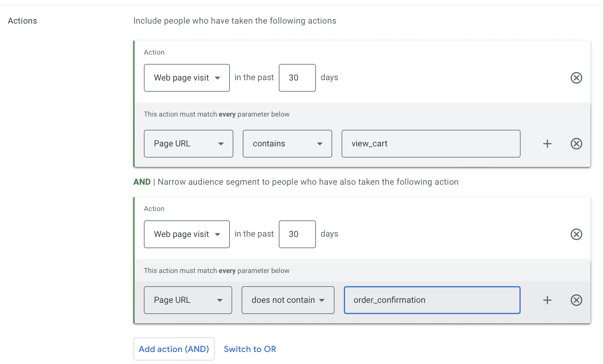Image resolution: width=604 pixels, height=364 pixels.
Task: Click the order_confirmation value field
Action: 432,300
